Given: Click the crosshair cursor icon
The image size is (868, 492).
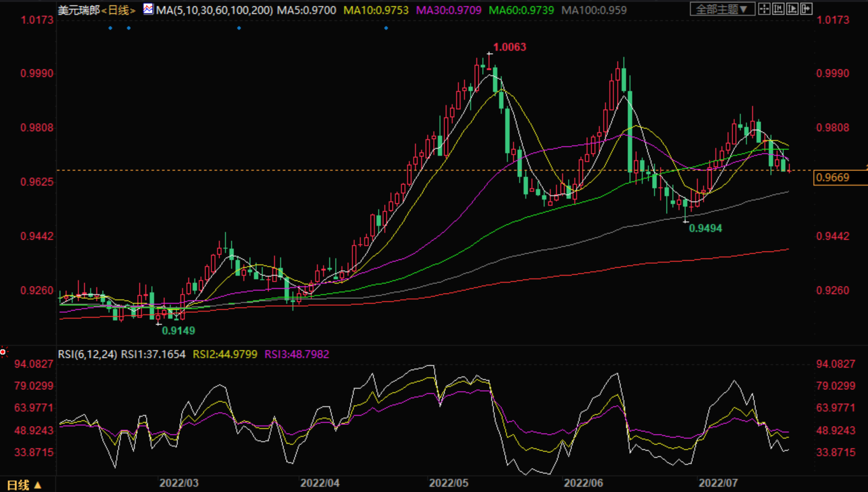Looking at the screenshot, I should pos(764,9).
